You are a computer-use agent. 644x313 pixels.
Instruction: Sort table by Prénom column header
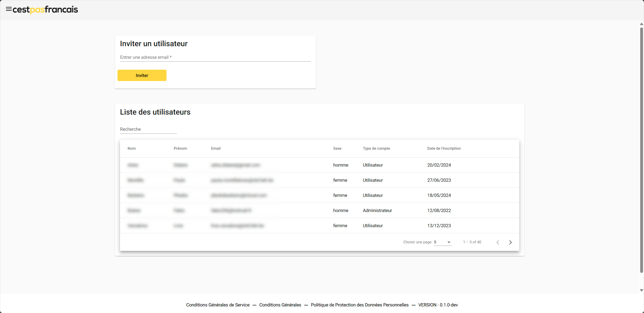pos(180,148)
